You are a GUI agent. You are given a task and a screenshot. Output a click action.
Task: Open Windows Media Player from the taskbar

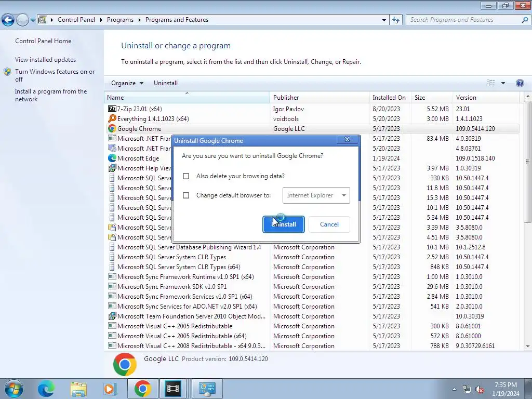110,389
